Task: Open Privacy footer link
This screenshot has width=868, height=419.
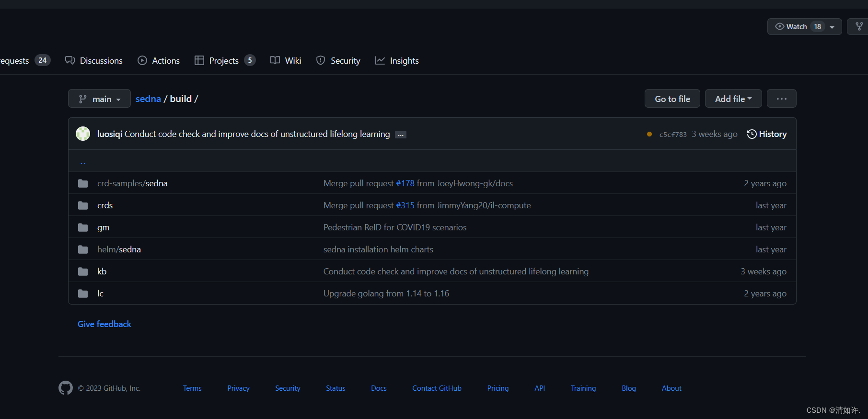Action: coord(238,388)
